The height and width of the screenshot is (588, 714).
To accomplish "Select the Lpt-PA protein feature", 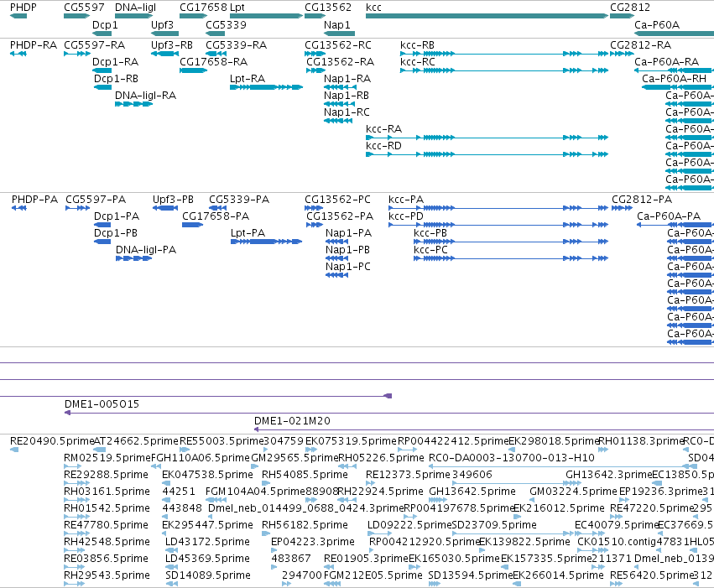I will (266, 242).
